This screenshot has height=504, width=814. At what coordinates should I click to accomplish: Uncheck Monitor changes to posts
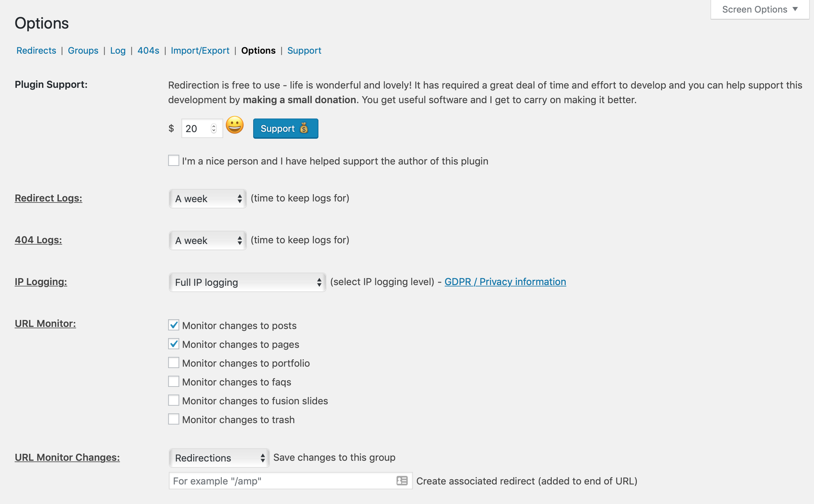pyautogui.click(x=174, y=325)
